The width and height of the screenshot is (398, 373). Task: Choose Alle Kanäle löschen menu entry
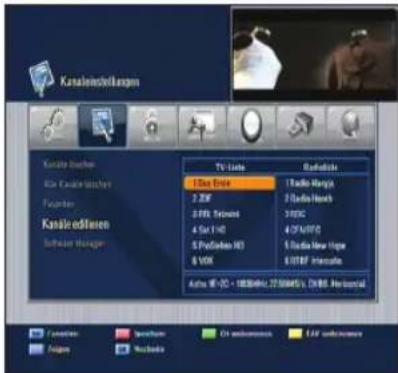[77, 184]
